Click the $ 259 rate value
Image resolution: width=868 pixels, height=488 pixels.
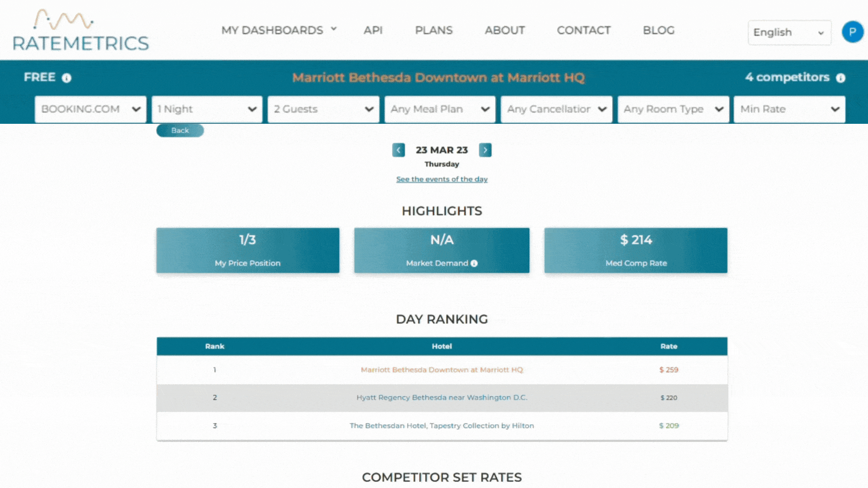(x=669, y=370)
